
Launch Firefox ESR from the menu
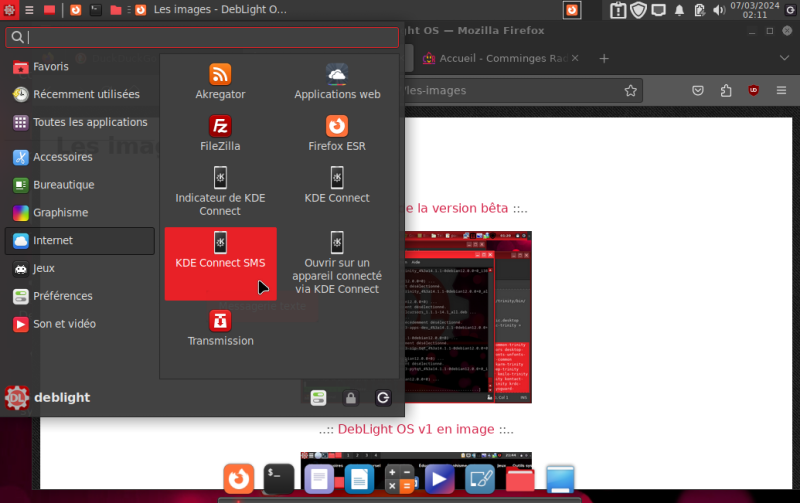337,134
